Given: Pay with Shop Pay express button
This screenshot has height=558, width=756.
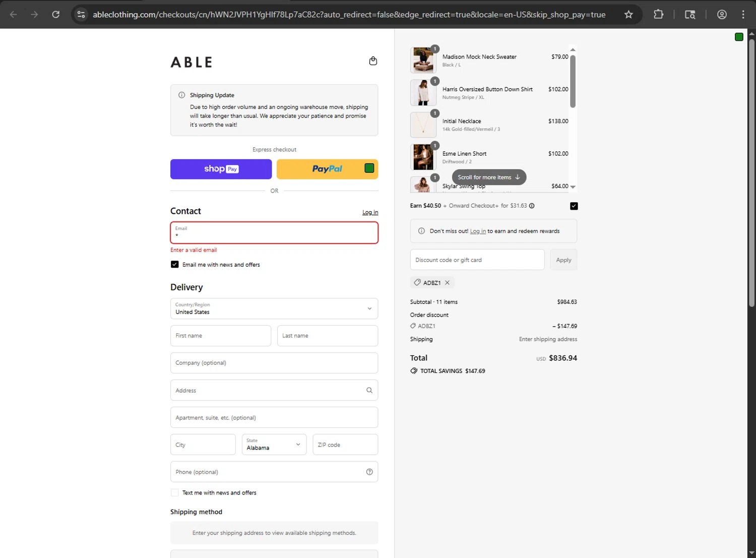Looking at the screenshot, I should point(221,169).
